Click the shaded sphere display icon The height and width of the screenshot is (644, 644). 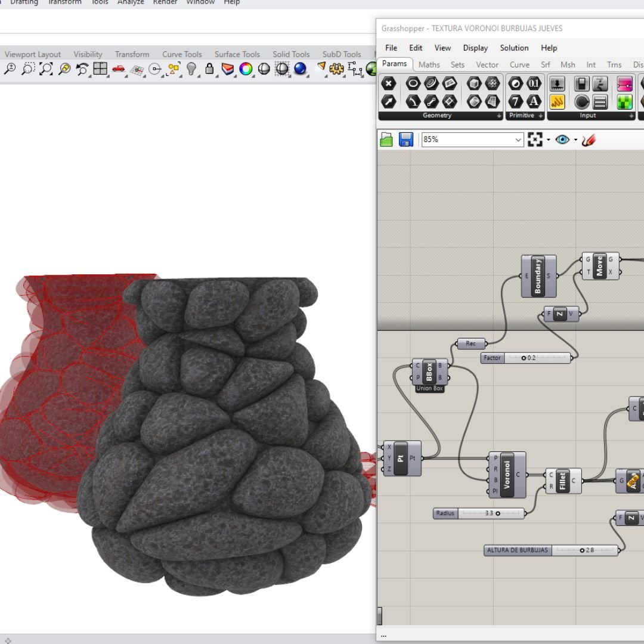click(x=264, y=69)
